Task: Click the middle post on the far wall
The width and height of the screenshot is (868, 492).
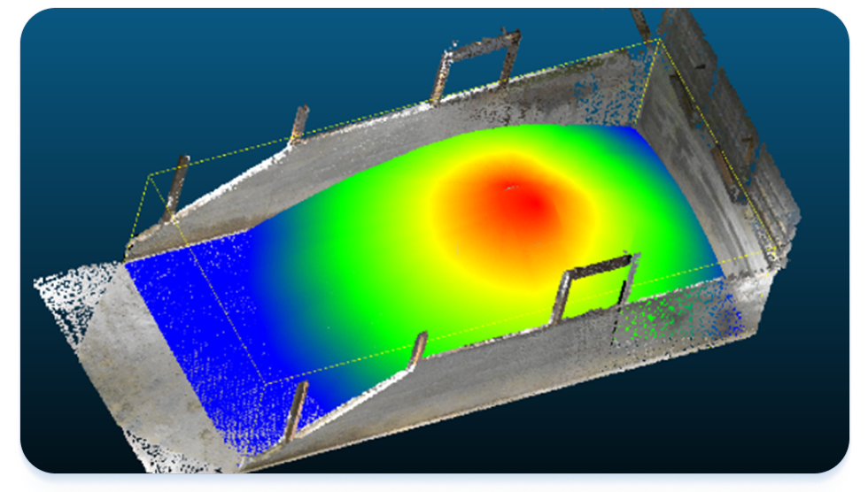Action: pos(299,125)
